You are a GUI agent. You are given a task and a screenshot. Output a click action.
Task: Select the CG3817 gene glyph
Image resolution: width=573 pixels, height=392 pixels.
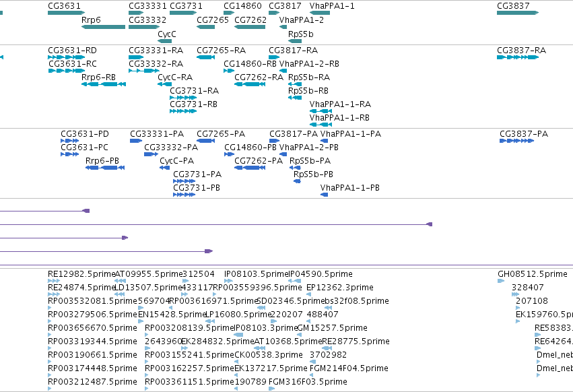pos(274,13)
